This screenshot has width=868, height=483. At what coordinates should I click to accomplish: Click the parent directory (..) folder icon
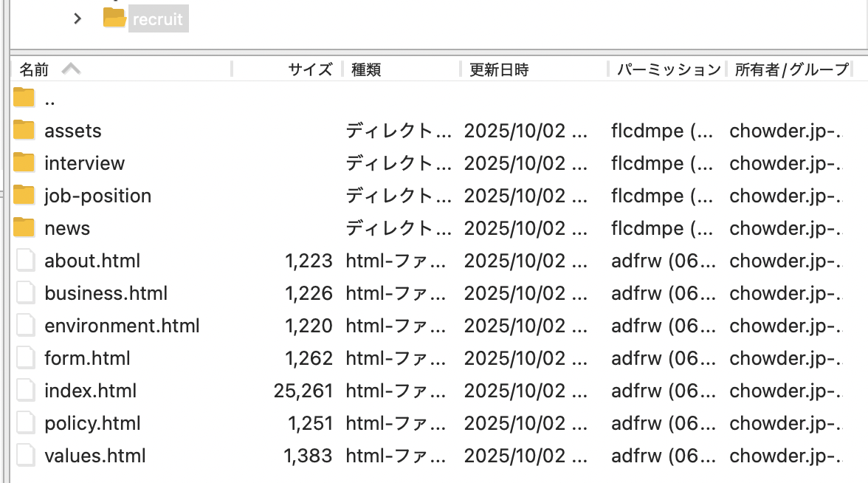24,97
